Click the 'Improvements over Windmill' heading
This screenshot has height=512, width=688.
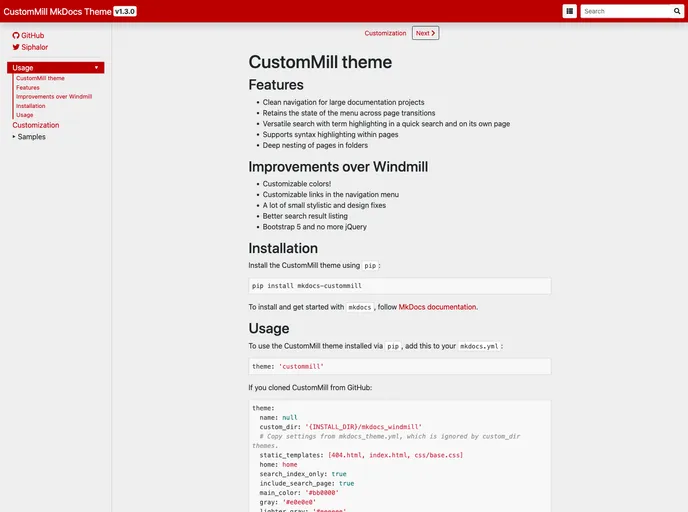[338, 167]
